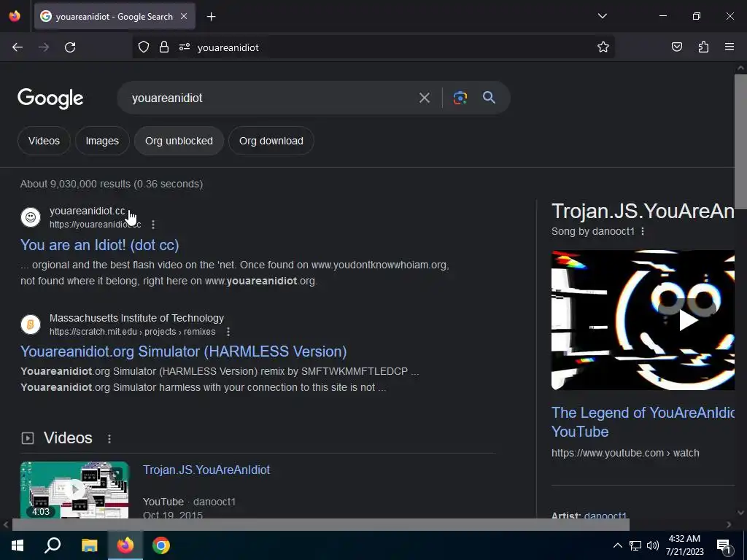Viewport: 747px width, 560px height.
Task: Click the padlock site security icon
Action: [164, 47]
